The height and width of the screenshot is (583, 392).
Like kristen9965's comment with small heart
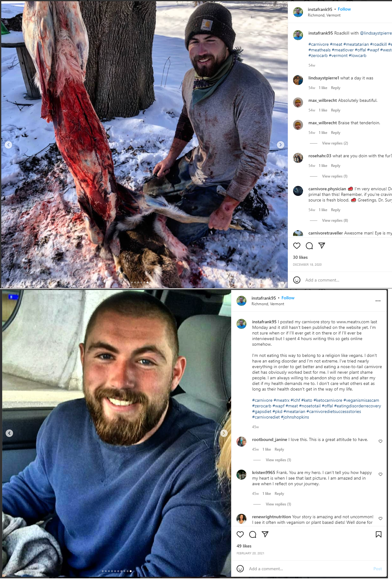click(x=380, y=474)
